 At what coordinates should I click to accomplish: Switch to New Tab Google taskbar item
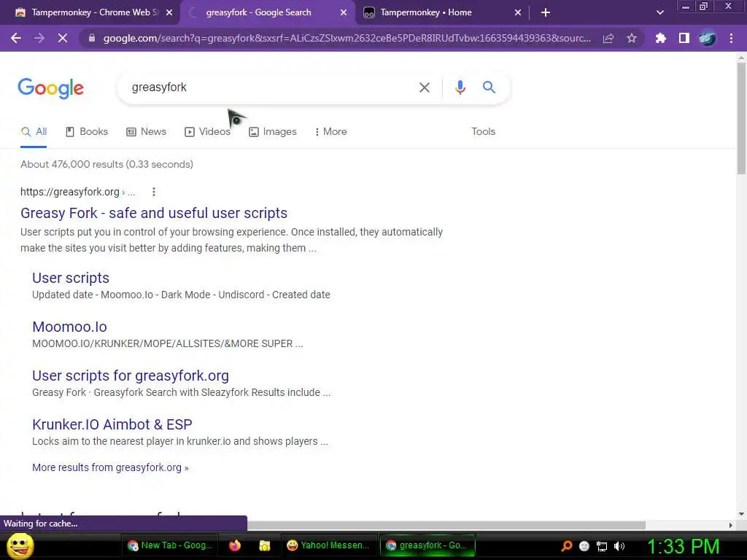tap(170, 545)
